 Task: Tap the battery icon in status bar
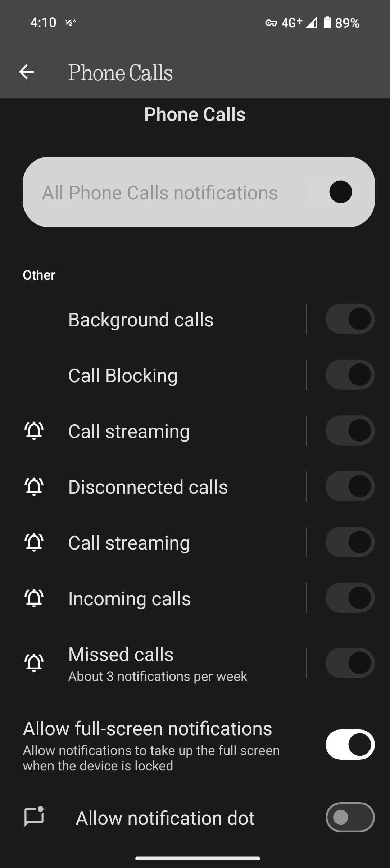(x=327, y=23)
